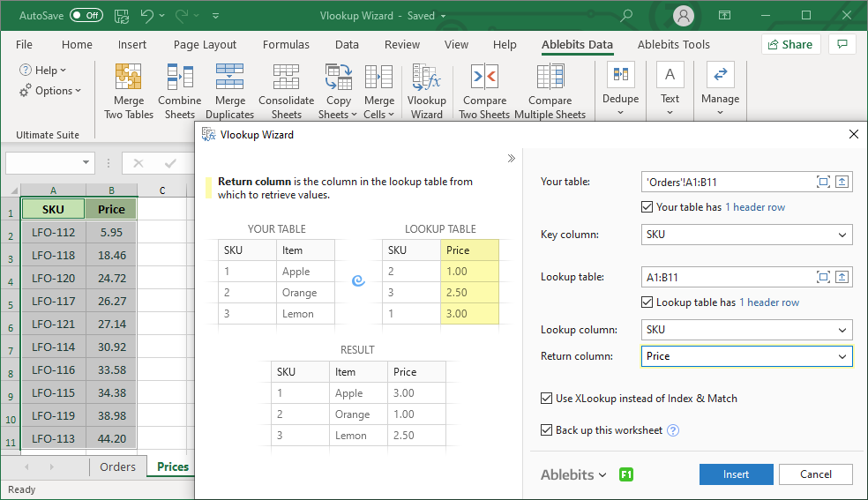868x500 pixels.
Task: Launch Merge Two Tables tool
Action: tap(129, 91)
